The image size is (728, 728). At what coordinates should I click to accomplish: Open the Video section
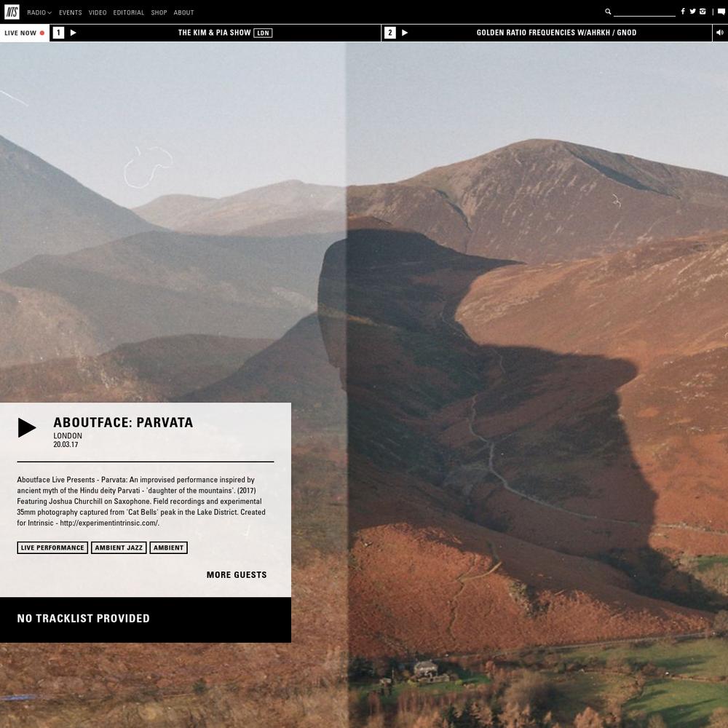[98, 12]
